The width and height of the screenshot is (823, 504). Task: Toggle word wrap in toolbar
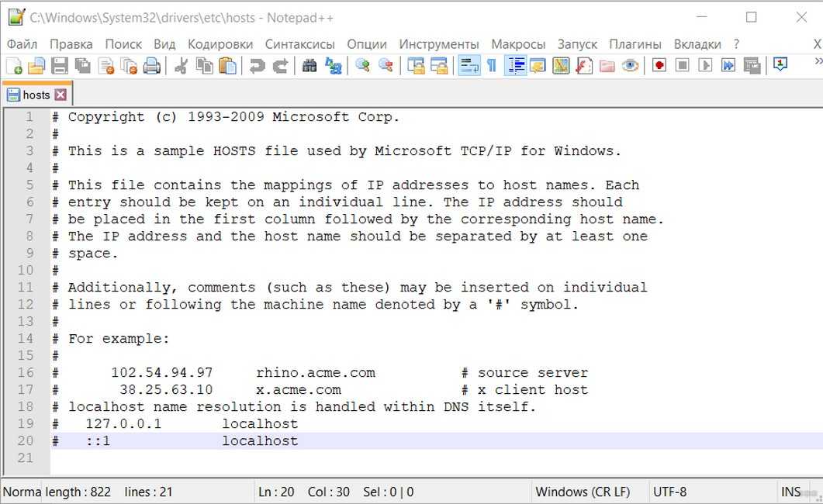pos(469,66)
